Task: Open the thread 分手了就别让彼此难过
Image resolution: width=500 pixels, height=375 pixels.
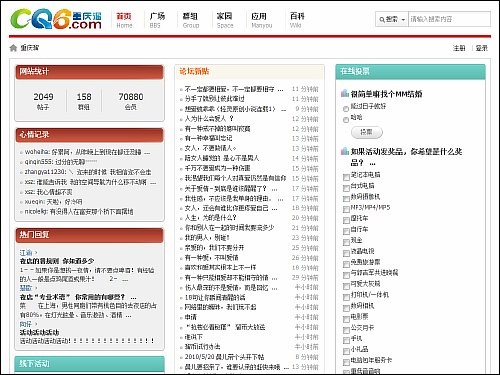Action: coord(214,99)
